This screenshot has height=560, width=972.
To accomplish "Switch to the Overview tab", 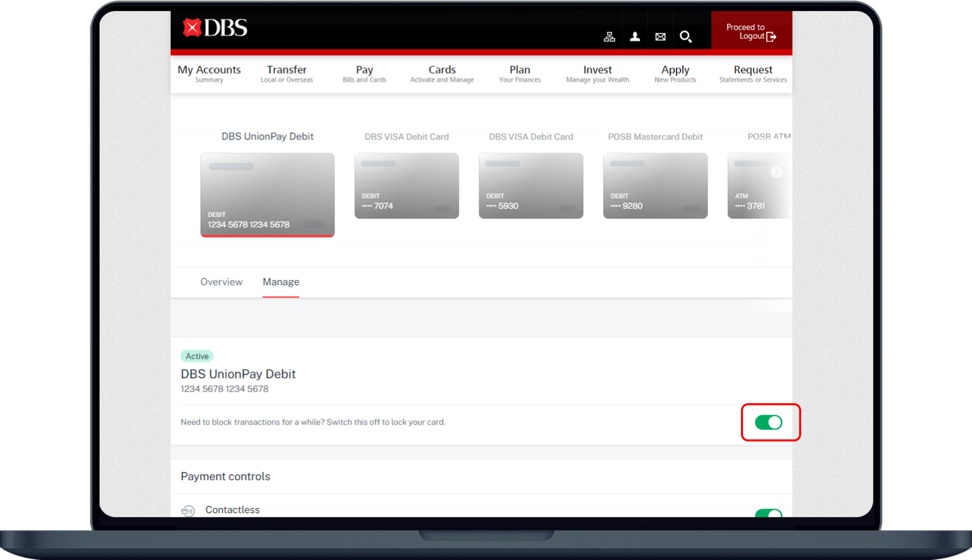I will pyautogui.click(x=222, y=282).
